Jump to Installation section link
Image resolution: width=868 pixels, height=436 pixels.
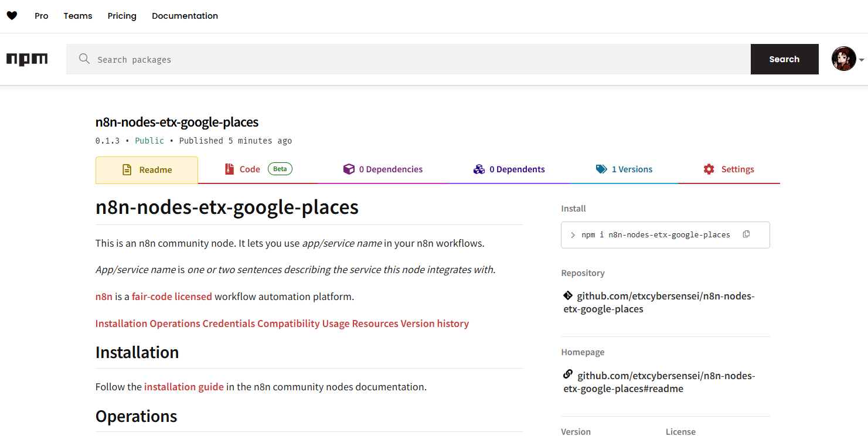(121, 323)
